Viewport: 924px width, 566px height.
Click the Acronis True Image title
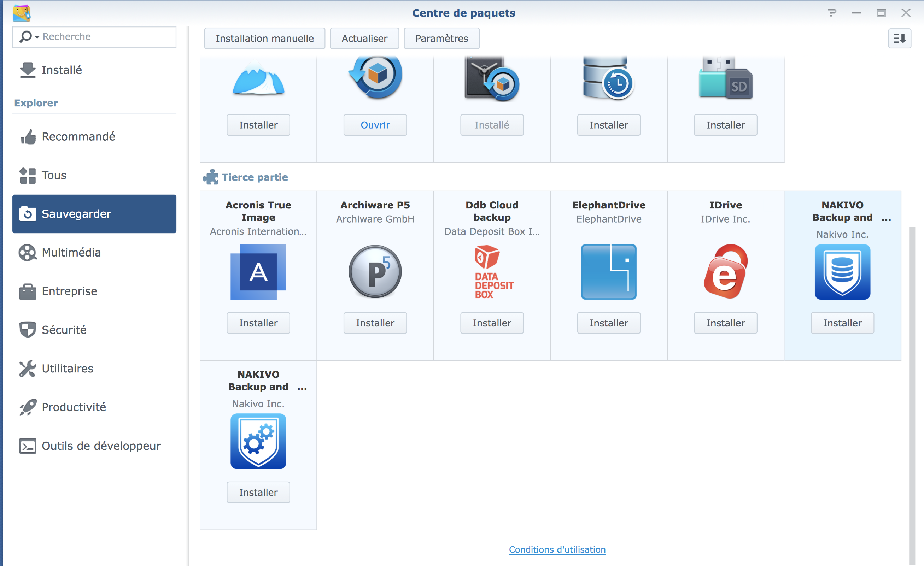pos(258,211)
